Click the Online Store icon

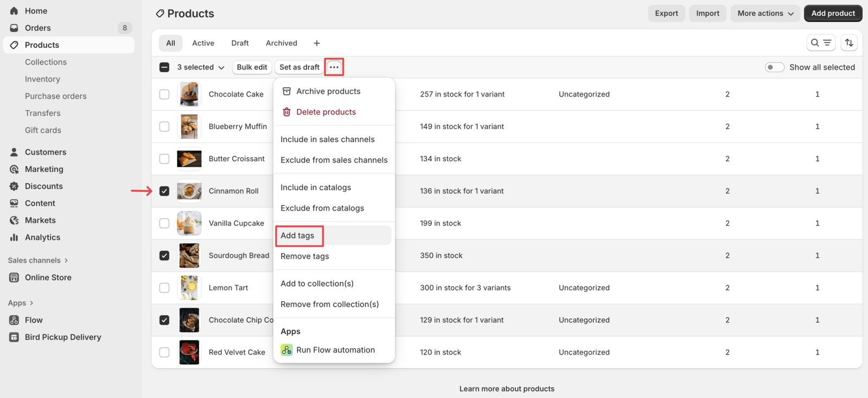pos(14,278)
